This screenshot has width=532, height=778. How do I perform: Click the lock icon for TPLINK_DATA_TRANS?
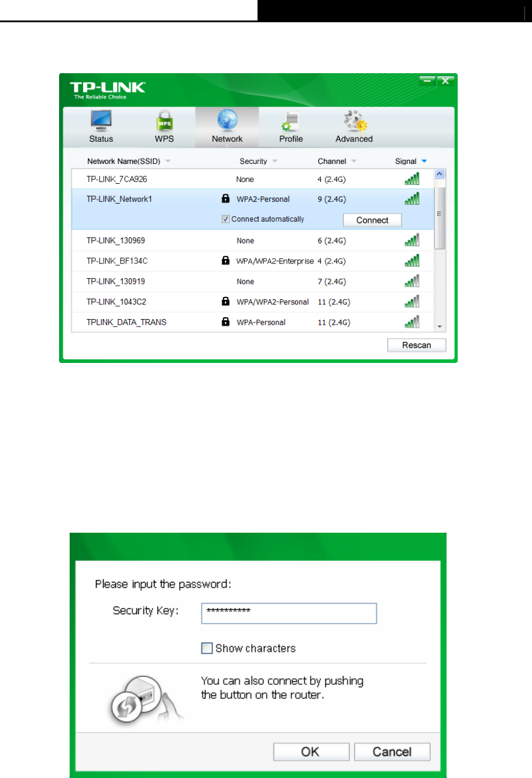pos(225,322)
